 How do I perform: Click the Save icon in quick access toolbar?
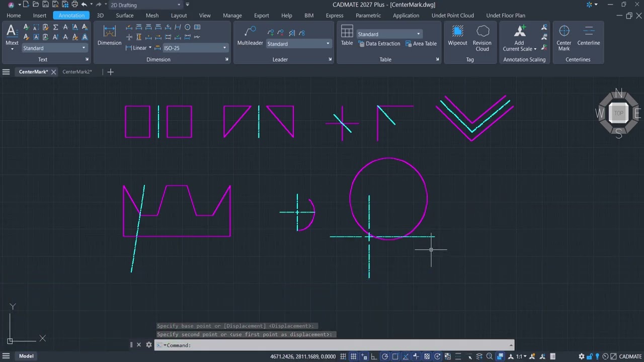(x=45, y=5)
